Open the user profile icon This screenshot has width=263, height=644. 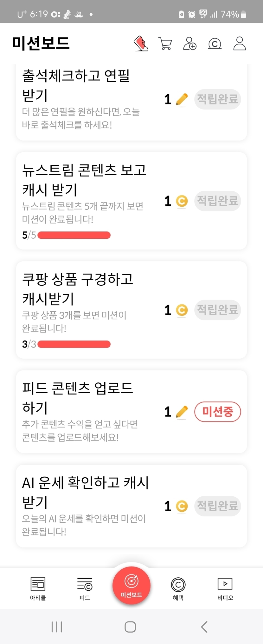(x=240, y=44)
